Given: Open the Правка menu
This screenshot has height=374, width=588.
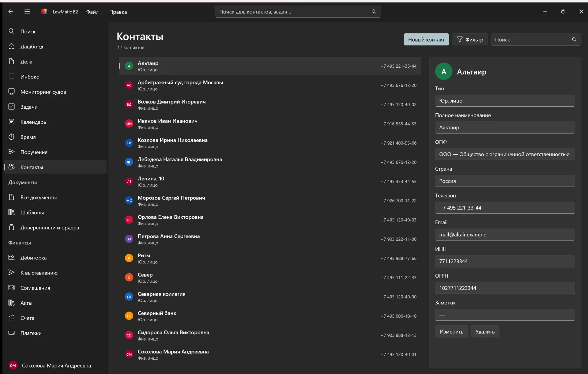Looking at the screenshot, I should 118,12.
